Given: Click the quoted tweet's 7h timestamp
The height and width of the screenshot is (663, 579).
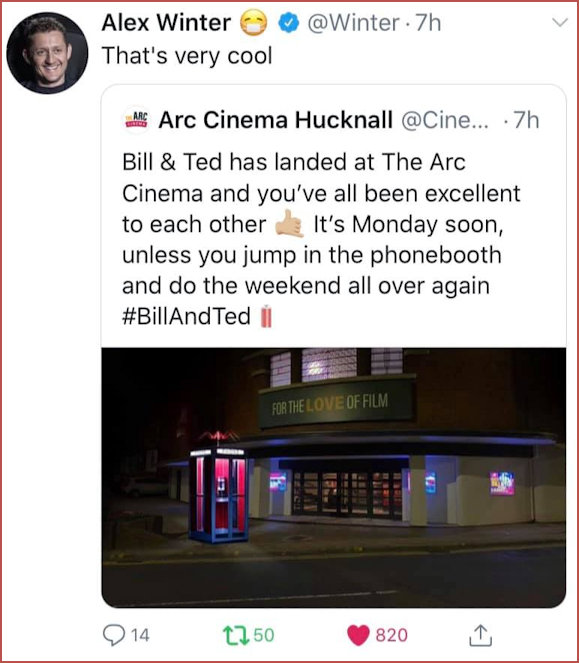Looking at the screenshot, I should coord(527,121).
